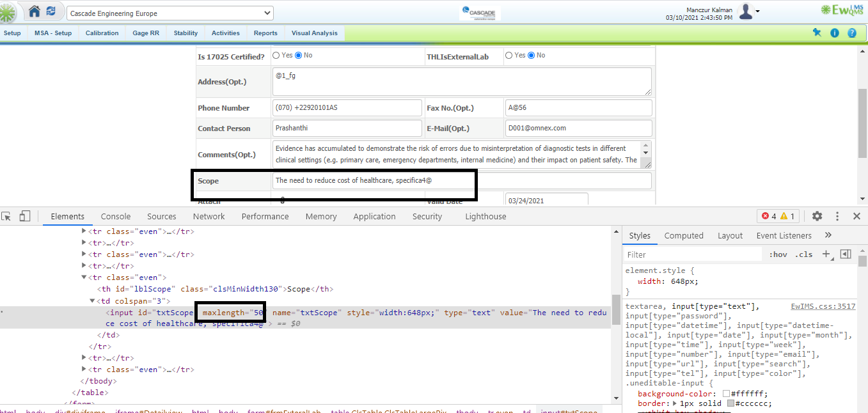The width and height of the screenshot is (868, 413).
Task: Select Yes for Is 17025 Certified
Action: [276, 56]
